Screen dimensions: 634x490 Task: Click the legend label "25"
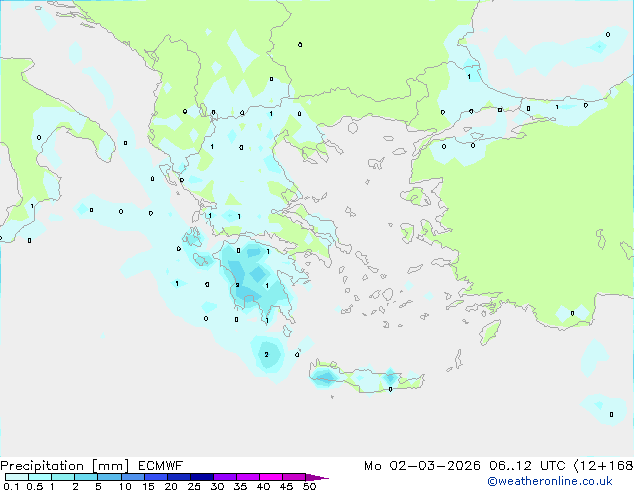(194, 486)
